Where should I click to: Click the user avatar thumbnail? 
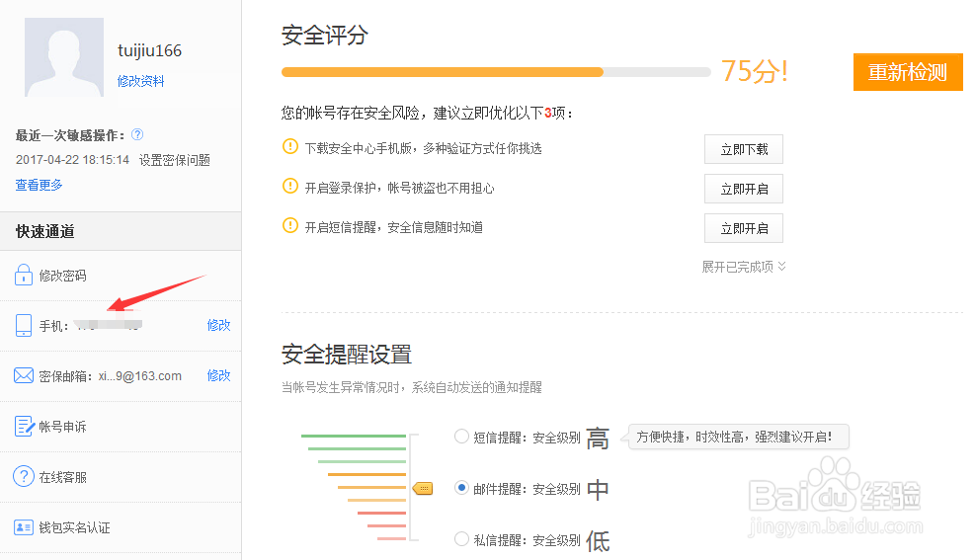[63, 57]
